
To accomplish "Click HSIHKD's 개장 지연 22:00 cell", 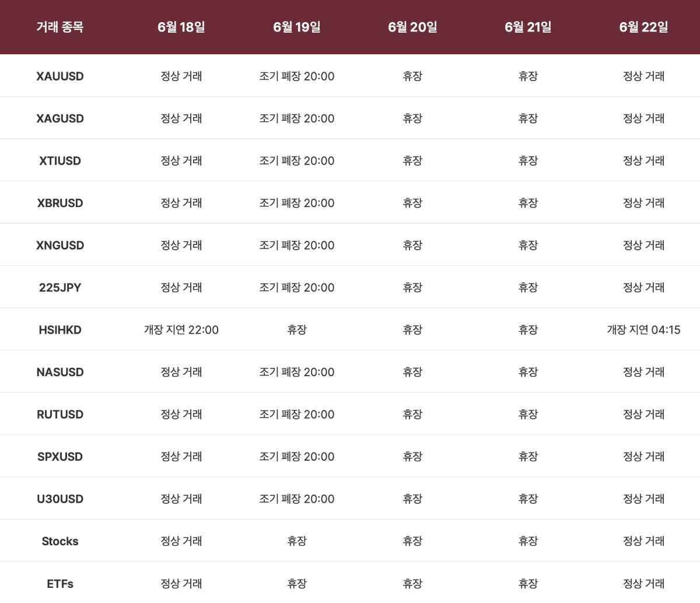I will (181, 330).
